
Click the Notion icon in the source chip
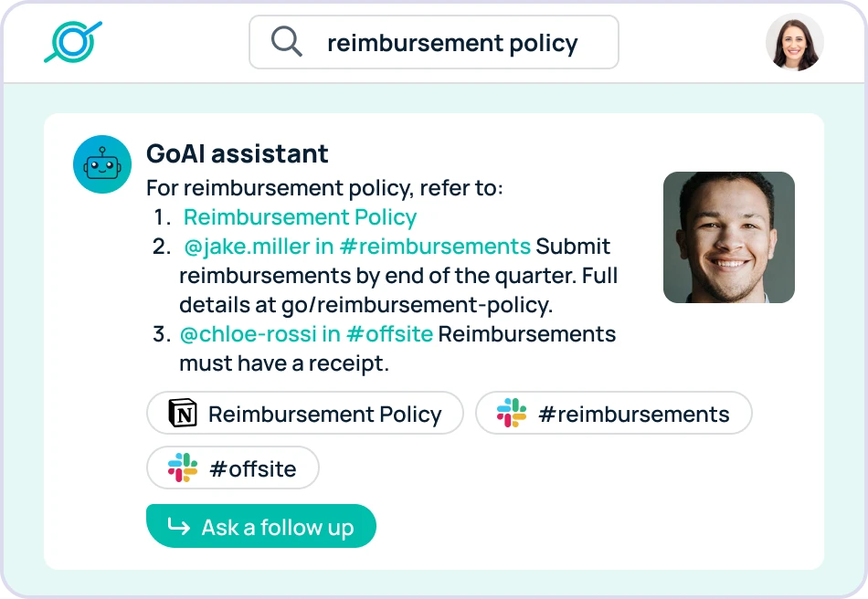point(183,414)
